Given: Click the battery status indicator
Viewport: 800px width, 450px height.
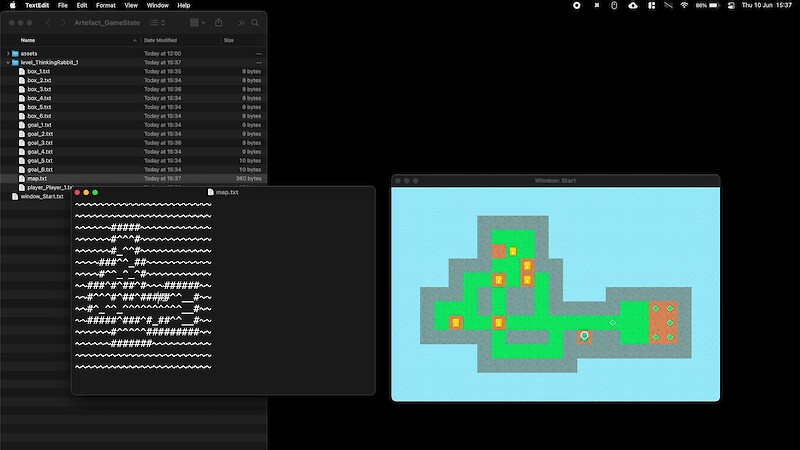Looking at the screenshot, I should point(708,5).
